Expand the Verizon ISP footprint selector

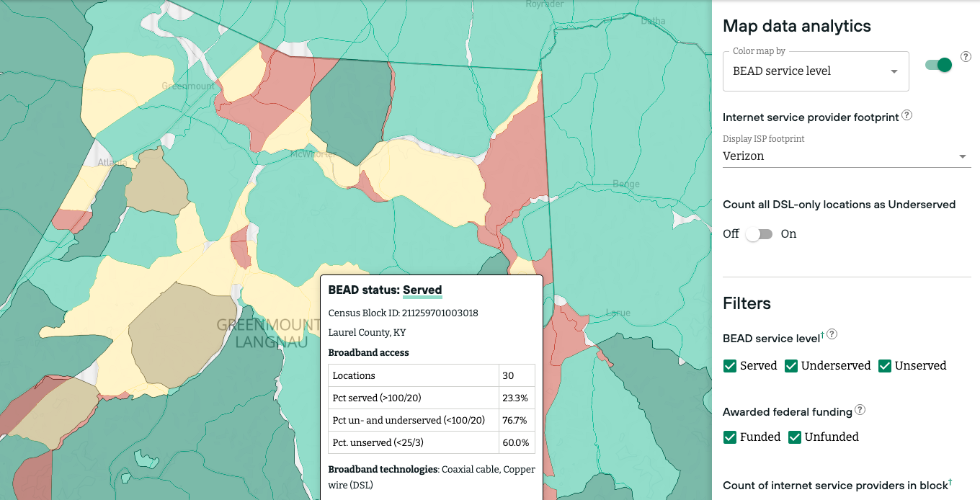[846, 156]
